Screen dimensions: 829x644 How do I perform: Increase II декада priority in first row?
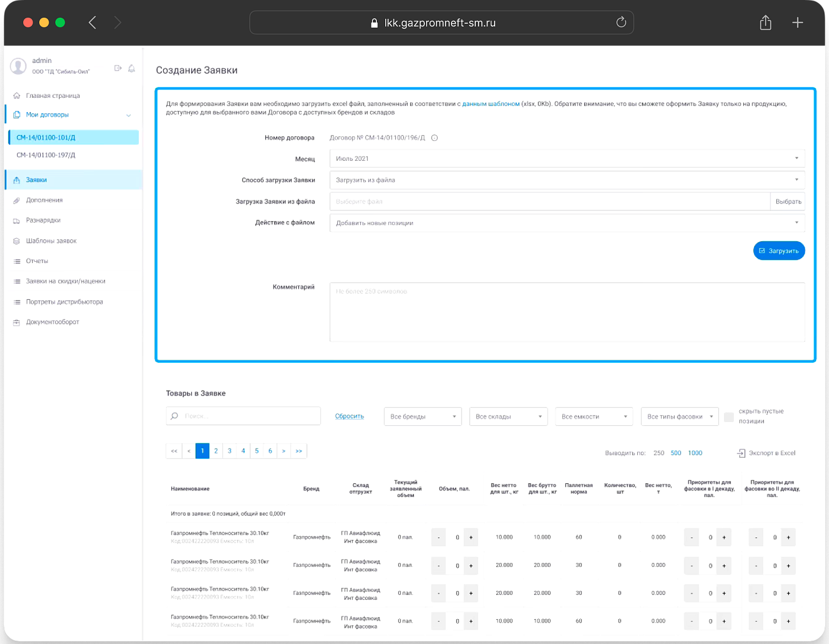[788, 537]
